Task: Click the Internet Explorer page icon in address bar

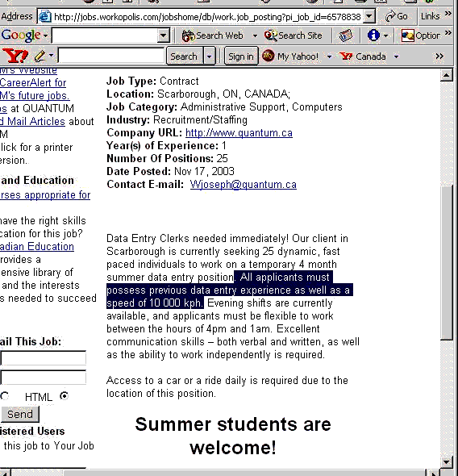Action: 45,16
